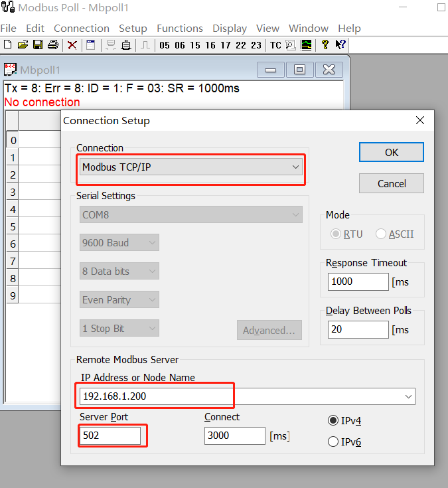Expand the IP Address or Node Name dropdown
The image size is (448, 488).
point(408,396)
